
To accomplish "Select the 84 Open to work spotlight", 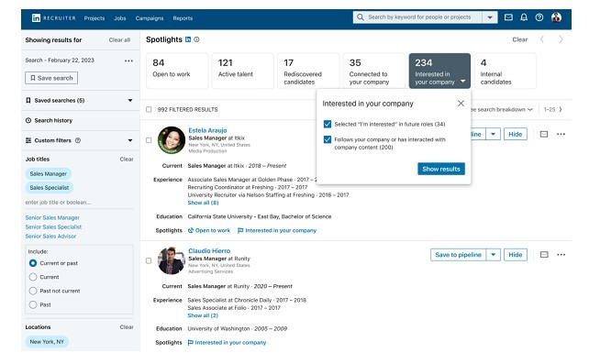I will tap(177, 71).
